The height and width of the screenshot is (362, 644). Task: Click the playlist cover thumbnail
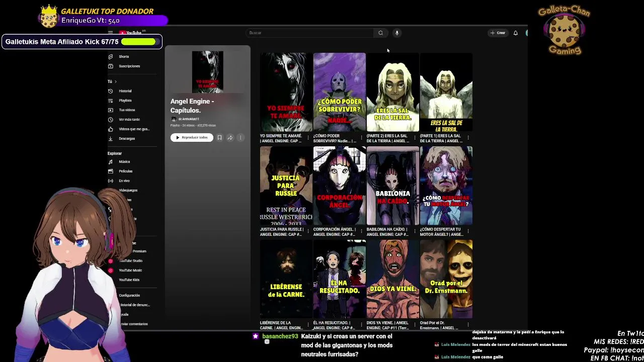pos(207,72)
